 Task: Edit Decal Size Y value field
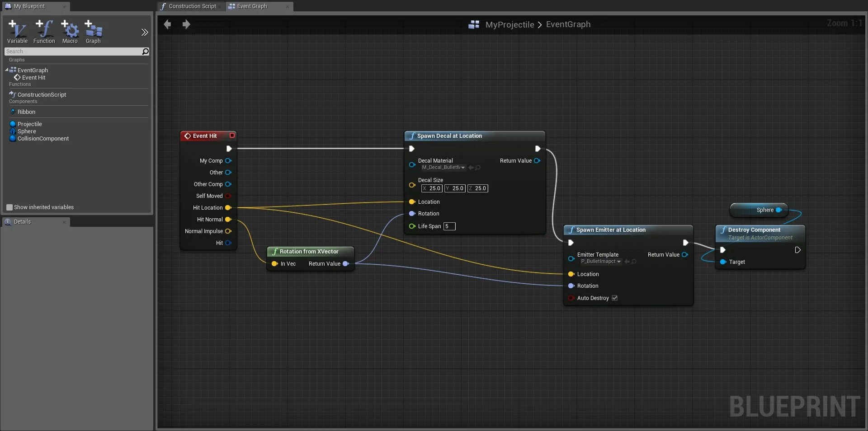click(x=455, y=188)
